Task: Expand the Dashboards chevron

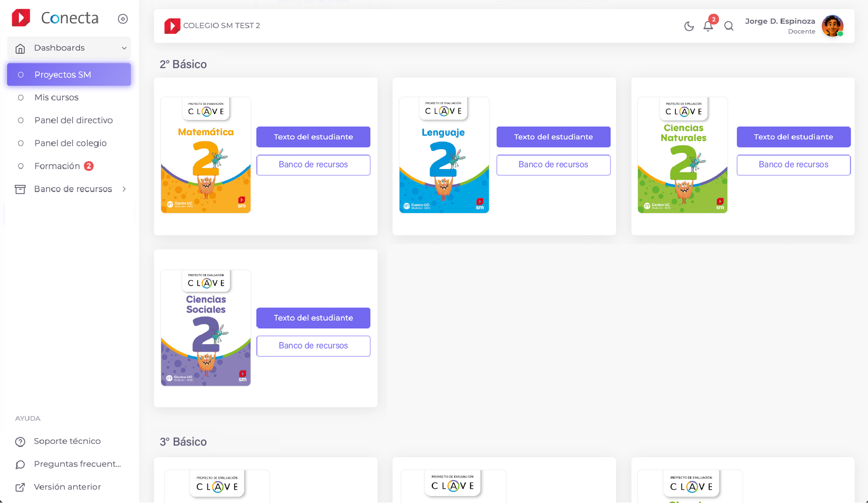Action: coord(124,48)
